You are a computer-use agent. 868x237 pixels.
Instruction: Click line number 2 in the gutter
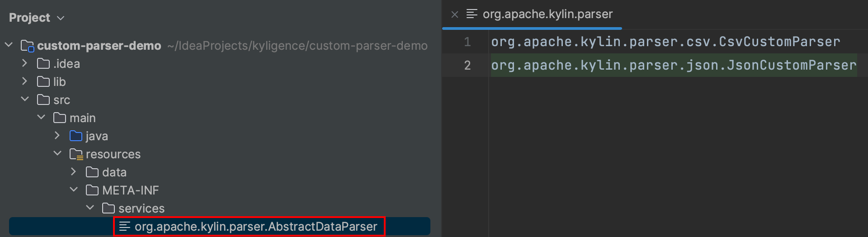coord(467,66)
